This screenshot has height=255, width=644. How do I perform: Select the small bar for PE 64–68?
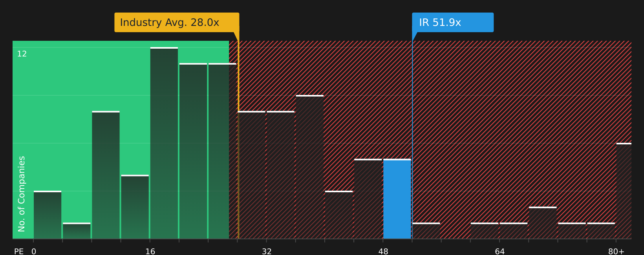click(514, 231)
